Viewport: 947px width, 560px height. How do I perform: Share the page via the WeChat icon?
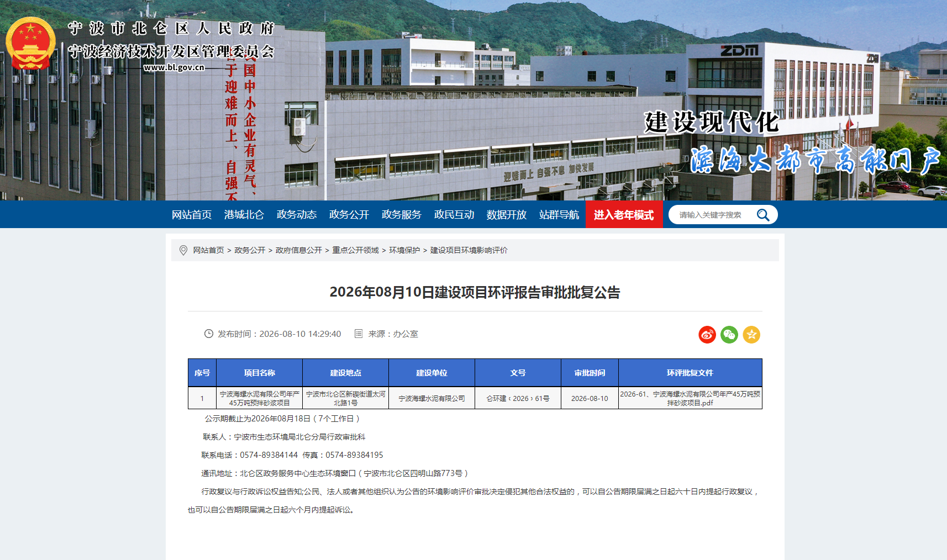[729, 335]
